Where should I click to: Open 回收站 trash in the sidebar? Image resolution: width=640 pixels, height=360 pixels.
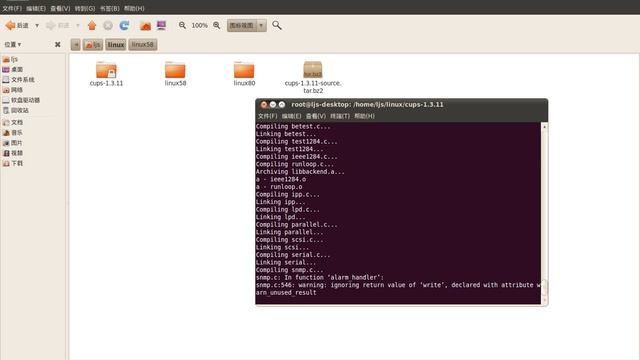pyautogui.click(x=16, y=110)
